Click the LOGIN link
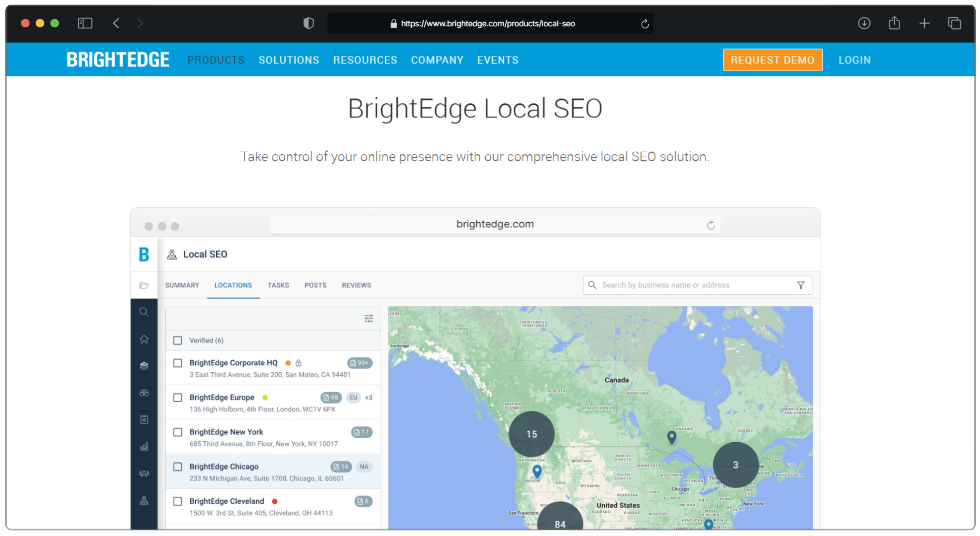 tap(854, 60)
